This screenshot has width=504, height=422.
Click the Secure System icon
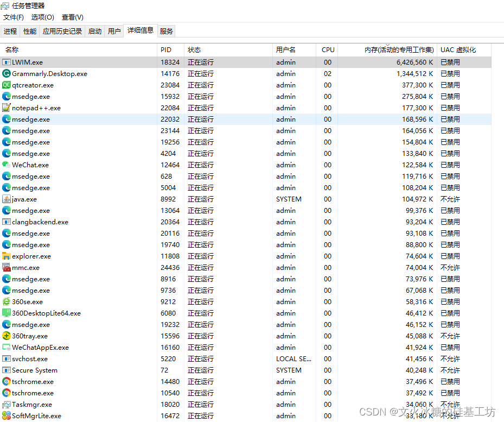(7, 370)
